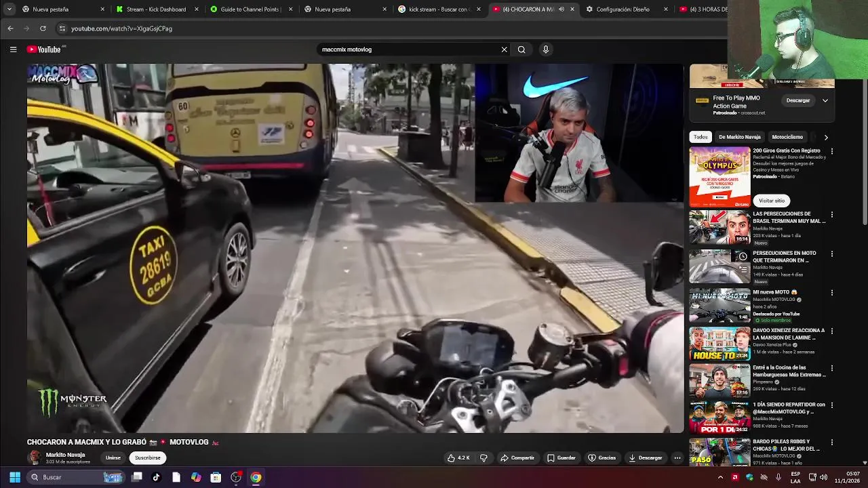Viewport: 868px width, 488px height.
Task: Select the Motociclismo filter chip
Action: coord(787,137)
